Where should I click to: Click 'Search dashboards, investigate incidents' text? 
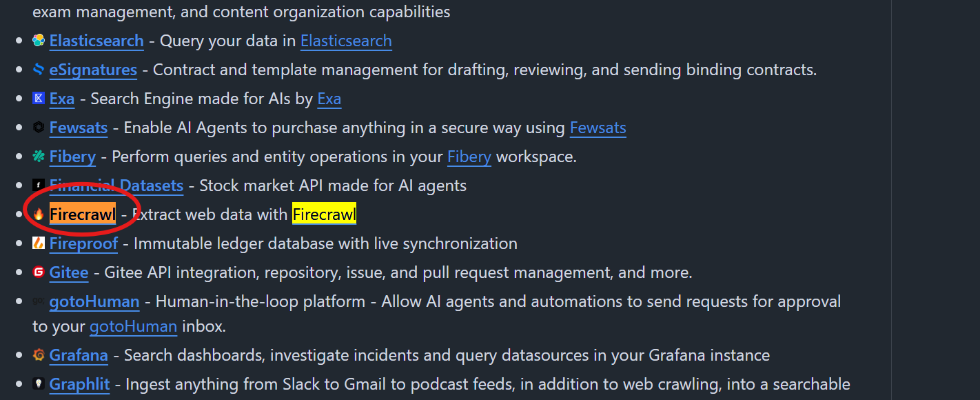pos(447,355)
